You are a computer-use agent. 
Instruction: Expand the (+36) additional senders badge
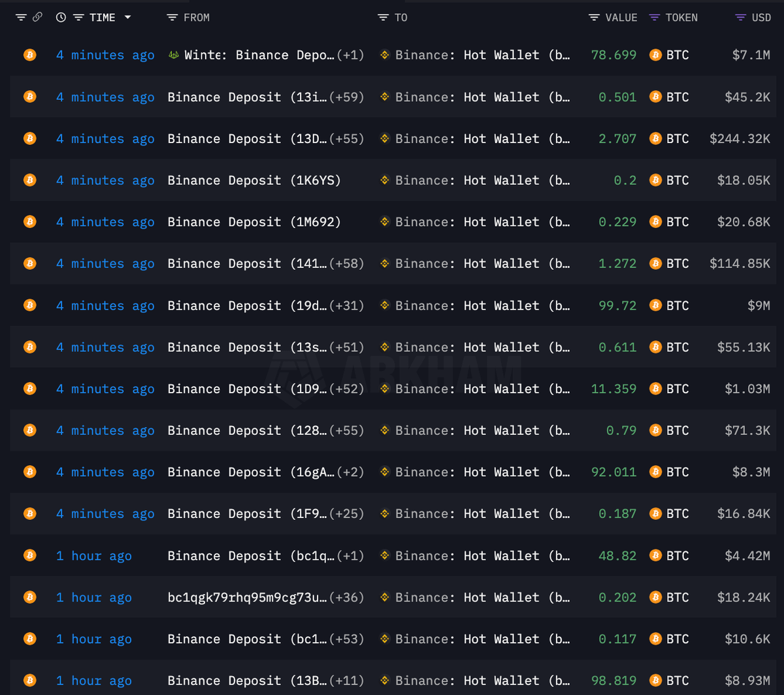(346, 598)
